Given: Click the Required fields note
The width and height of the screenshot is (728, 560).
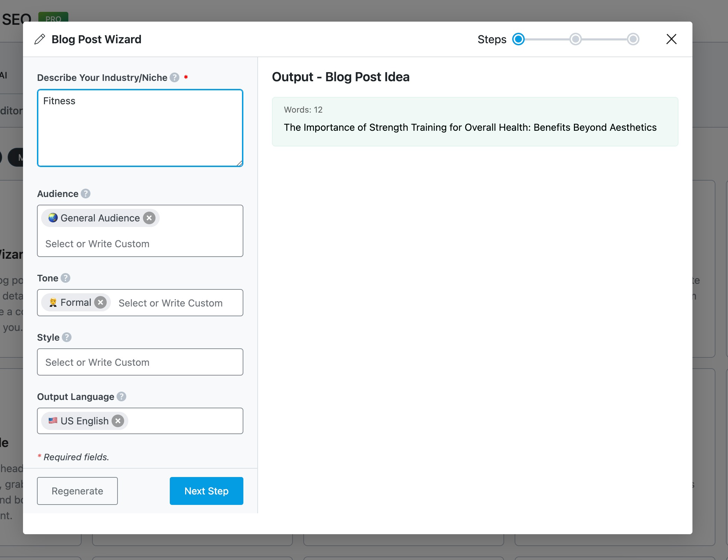Looking at the screenshot, I should 73,457.
